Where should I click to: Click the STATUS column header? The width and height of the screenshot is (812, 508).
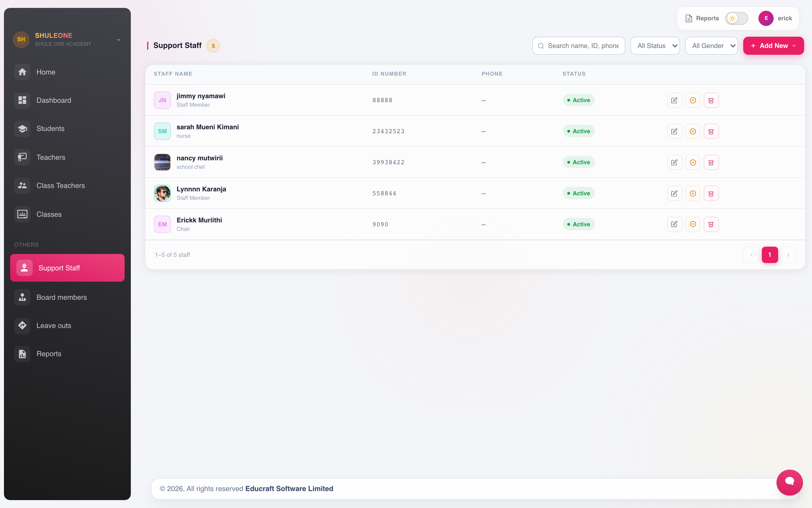(x=574, y=74)
